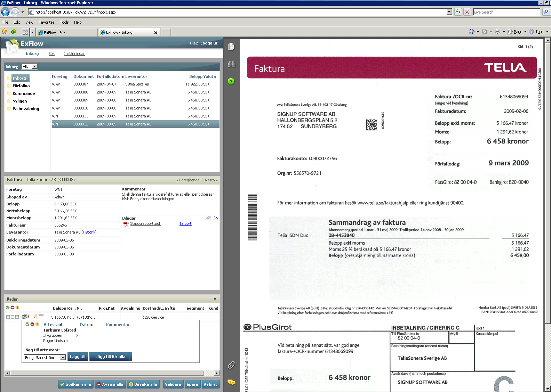Tick the third watch checkbox on the row

click(17, 317)
